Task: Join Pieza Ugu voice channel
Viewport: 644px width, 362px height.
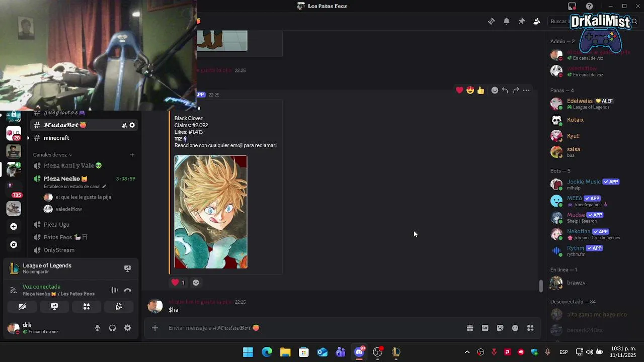Action: [x=84, y=224]
